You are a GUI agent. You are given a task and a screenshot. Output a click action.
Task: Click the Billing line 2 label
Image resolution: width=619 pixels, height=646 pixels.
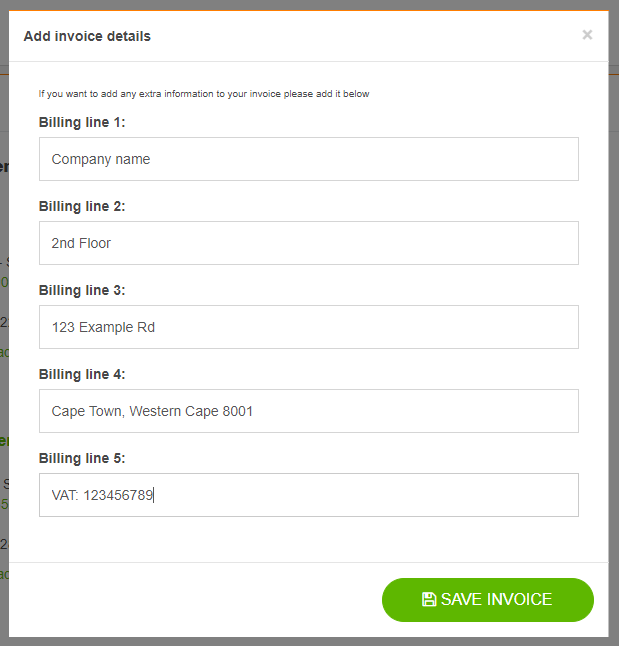82,206
